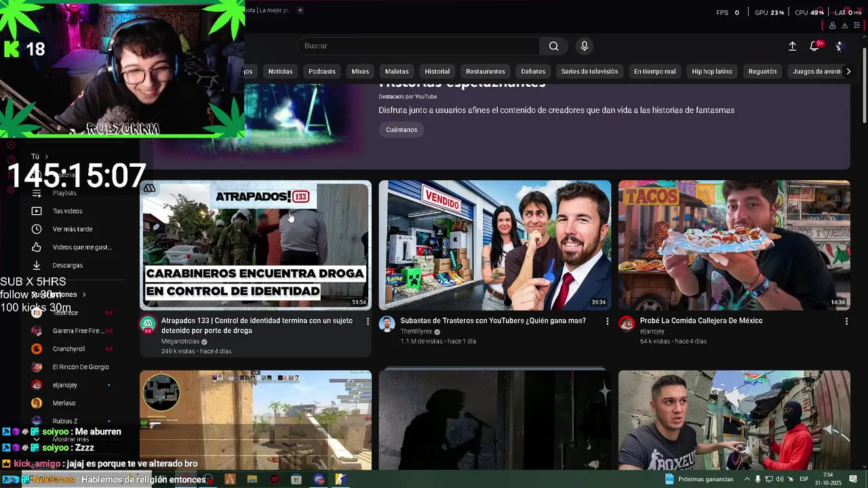Screen dimensions: 868x488
Task: Open Descargas in sidebar
Action: click(x=67, y=265)
